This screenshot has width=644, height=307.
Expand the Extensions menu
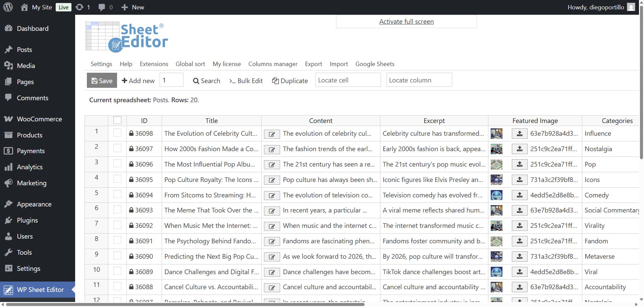[x=154, y=64]
